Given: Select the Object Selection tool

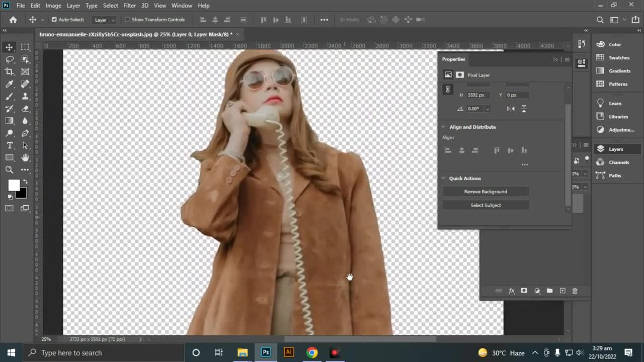Looking at the screenshot, I should (25, 59).
